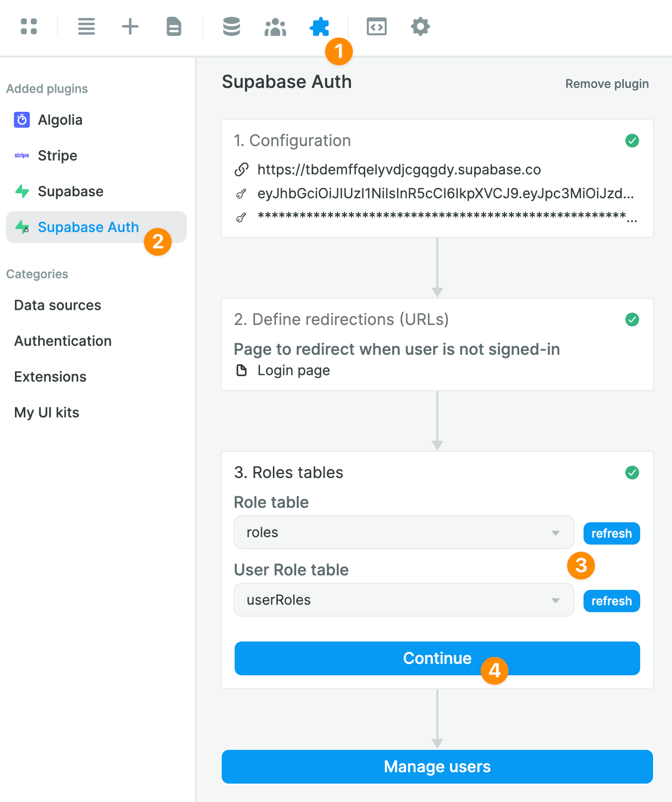Open the settings gear icon
Screen dimensions: 672x802
coord(420,26)
